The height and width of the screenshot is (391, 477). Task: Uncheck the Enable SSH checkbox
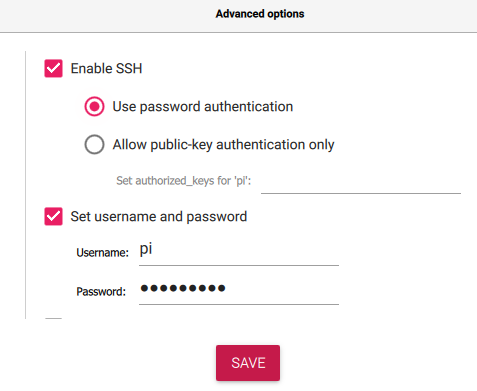(x=53, y=68)
